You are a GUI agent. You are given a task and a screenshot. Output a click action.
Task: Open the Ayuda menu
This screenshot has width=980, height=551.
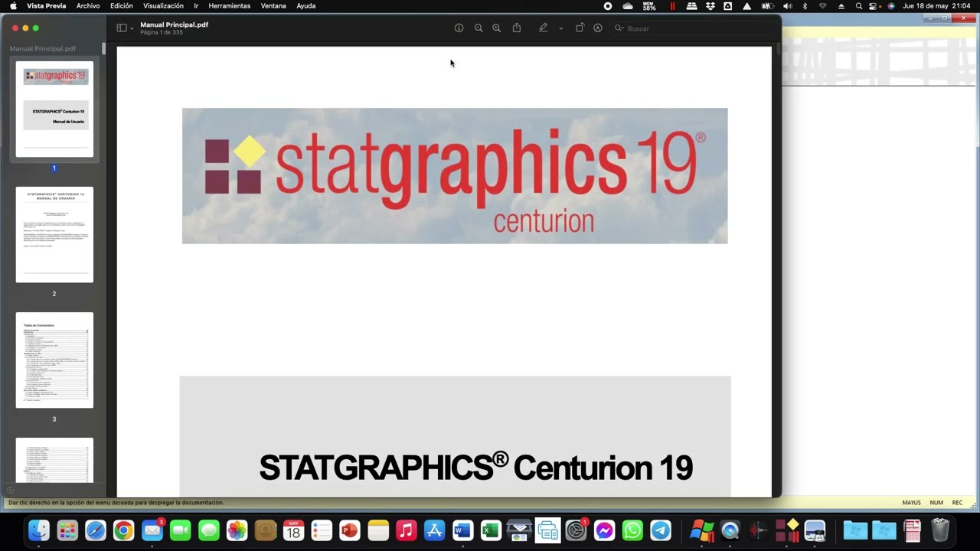point(305,6)
